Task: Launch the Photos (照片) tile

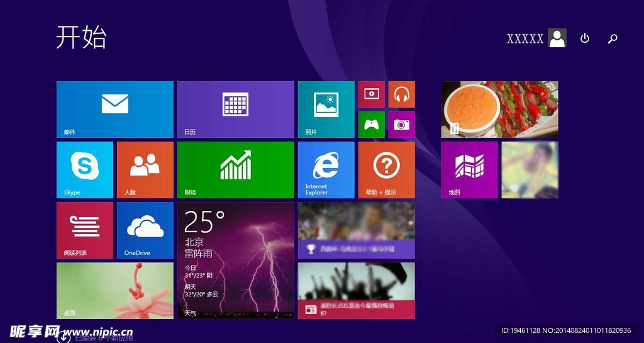Action: tap(326, 109)
